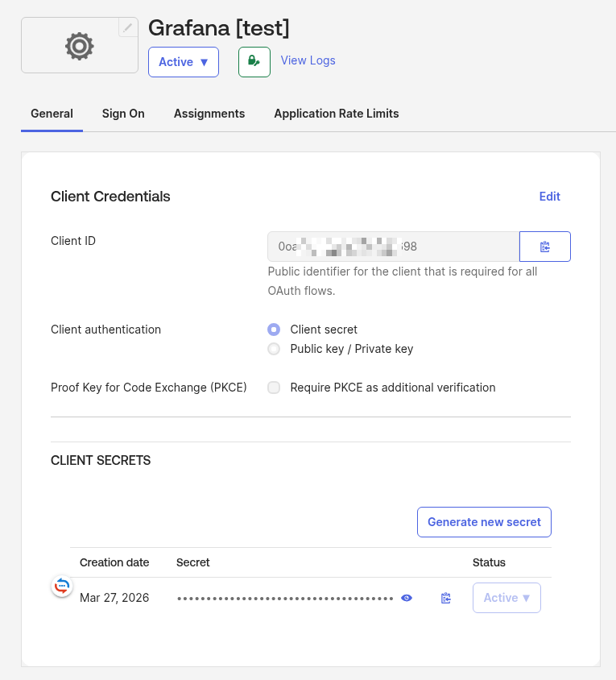Click the gear application logo
Screen dimensions: 616x680
click(x=79, y=46)
